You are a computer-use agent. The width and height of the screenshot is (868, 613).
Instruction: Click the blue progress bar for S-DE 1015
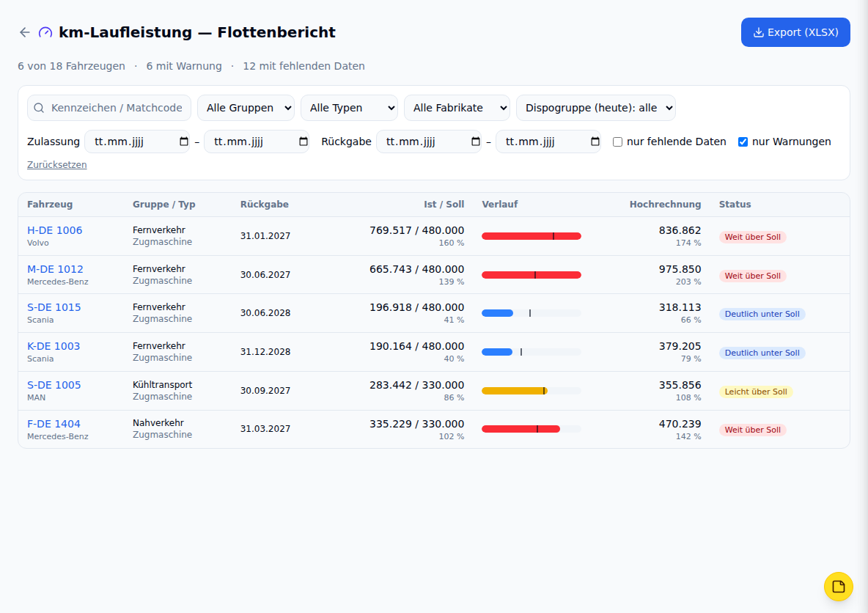pos(498,313)
